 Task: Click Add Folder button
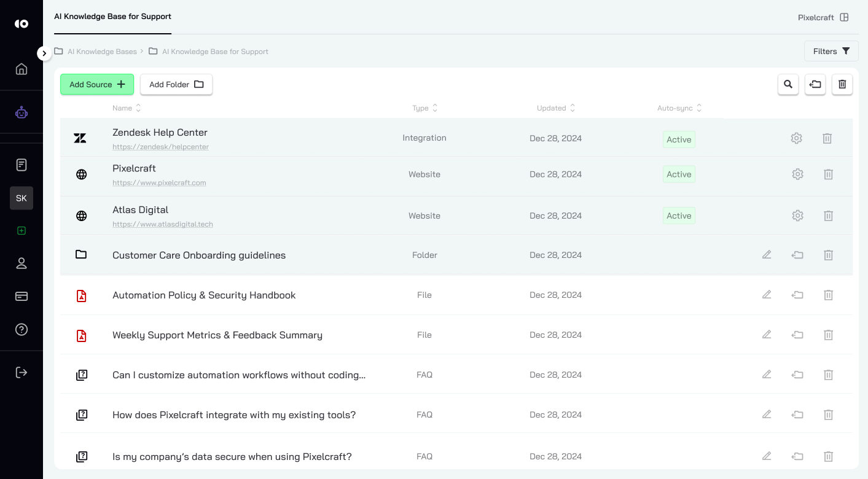coord(176,85)
